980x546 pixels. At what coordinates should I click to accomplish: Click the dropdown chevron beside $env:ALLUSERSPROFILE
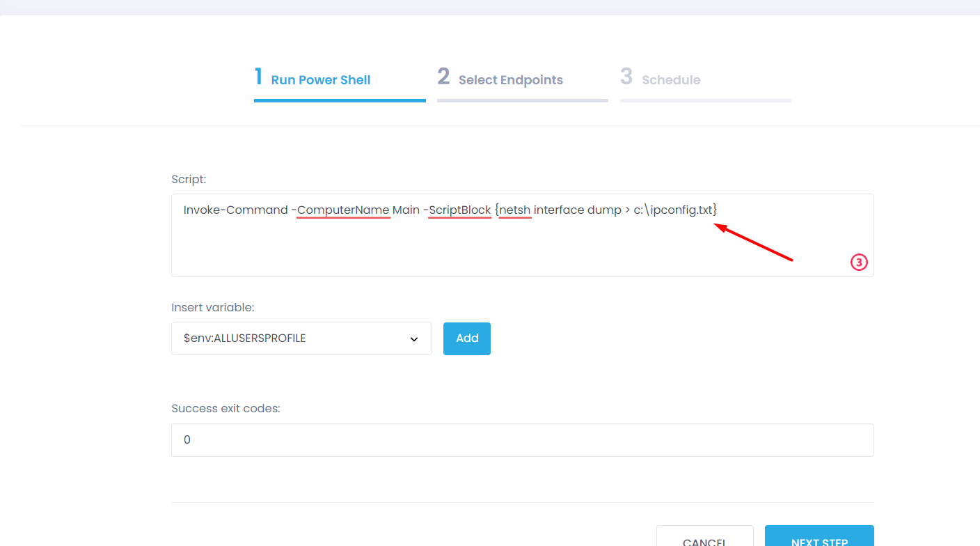(x=414, y=339)
